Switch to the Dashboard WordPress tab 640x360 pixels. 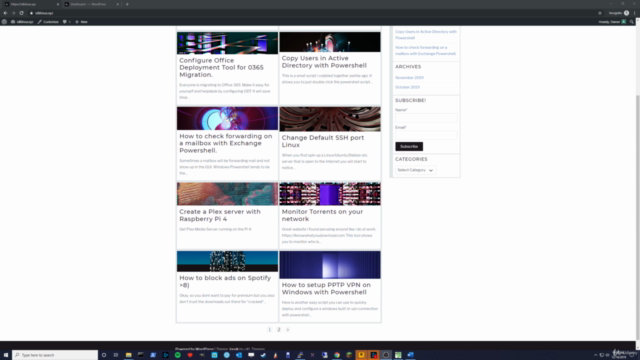[91, 4]
